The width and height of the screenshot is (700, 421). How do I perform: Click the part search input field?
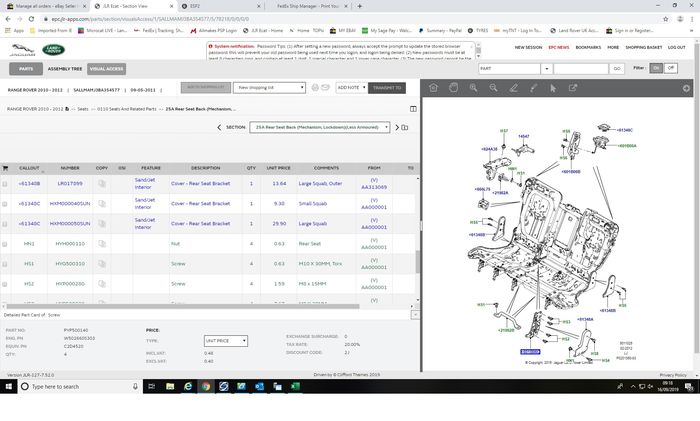(x=581, y=69)
